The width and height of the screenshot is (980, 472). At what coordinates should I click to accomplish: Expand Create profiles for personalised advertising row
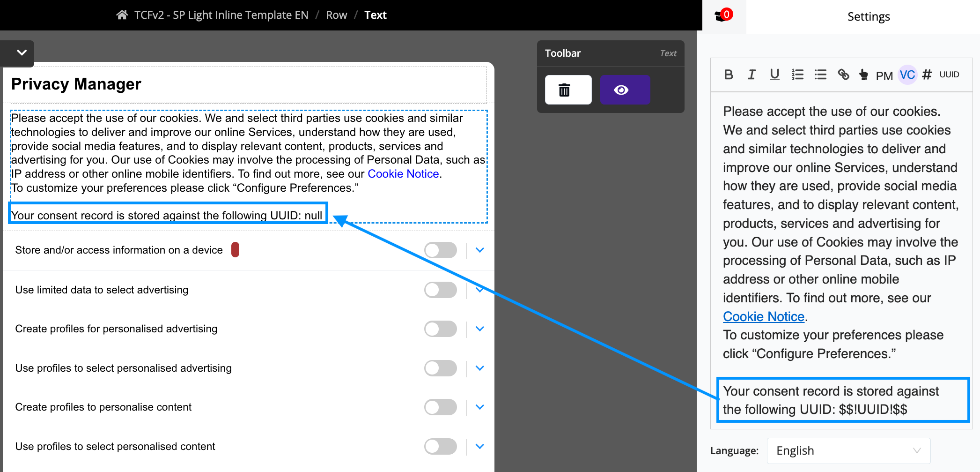pyautogui.click(x=479, y=329)
